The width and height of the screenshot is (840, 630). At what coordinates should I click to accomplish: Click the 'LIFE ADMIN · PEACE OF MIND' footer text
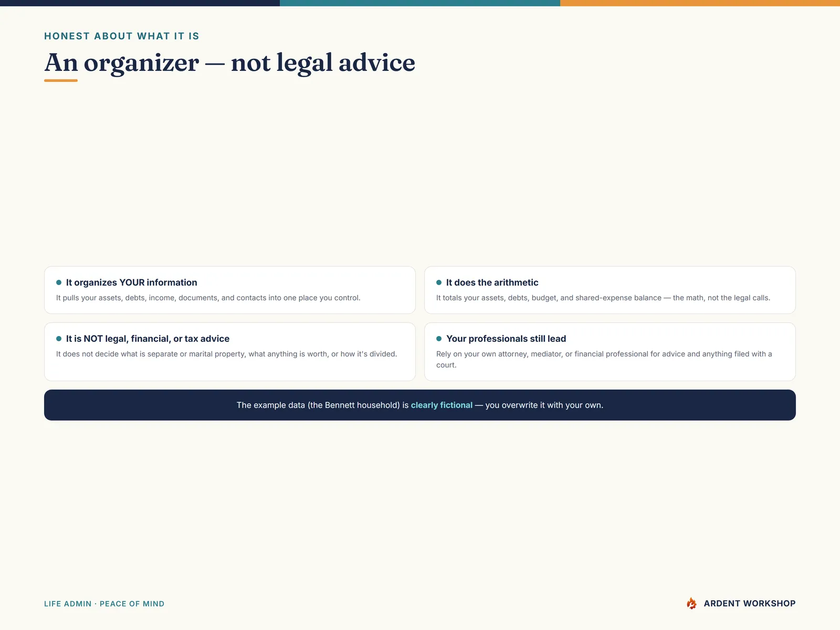click(104, 604)
